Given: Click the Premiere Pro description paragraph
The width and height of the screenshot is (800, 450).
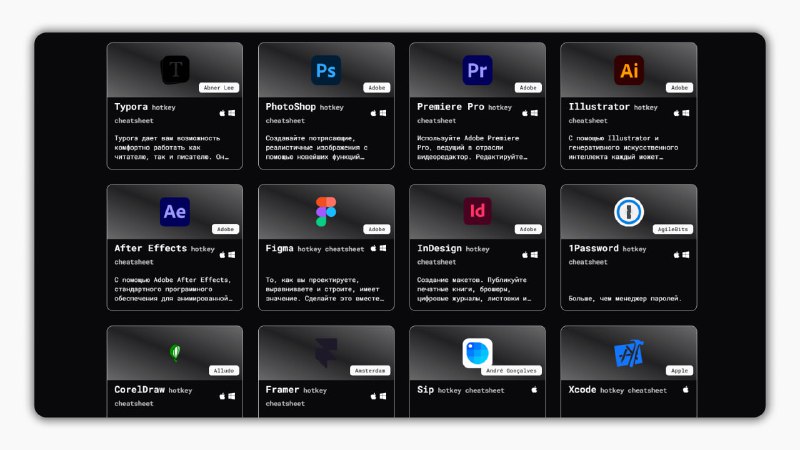Looking at the screenshot, I should pos(472,147).
